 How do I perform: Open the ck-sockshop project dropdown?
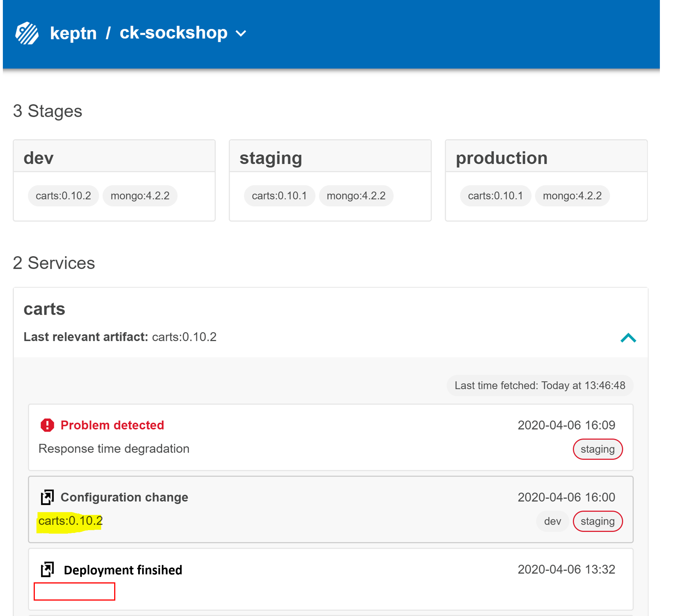(241, 33)
